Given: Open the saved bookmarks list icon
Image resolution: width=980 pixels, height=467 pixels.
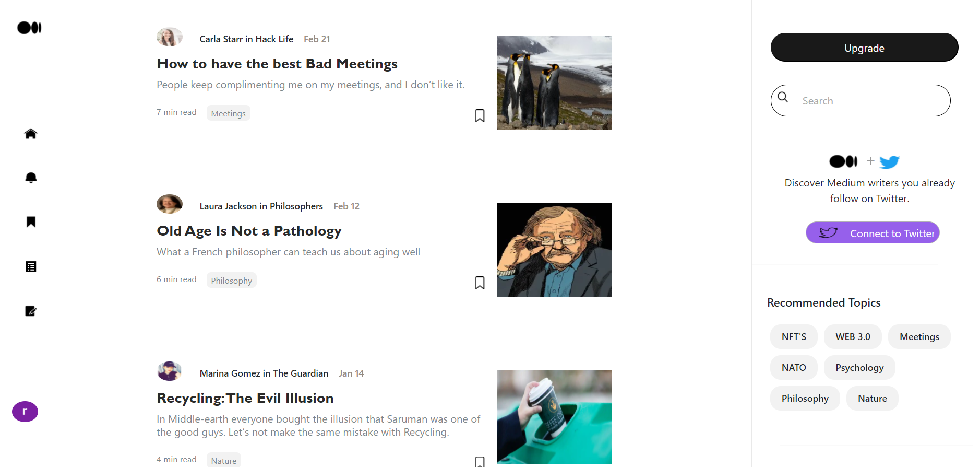Looking at the screenshot, I should coord(31,222).
